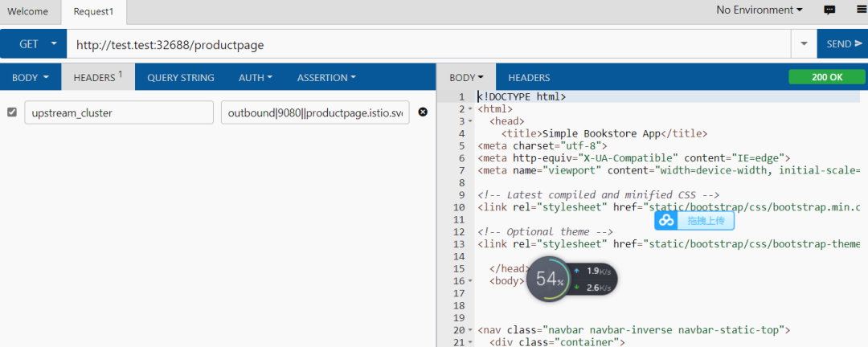Click the upload speed indicator
868x347 pixels.
click(x=594, y=271)
